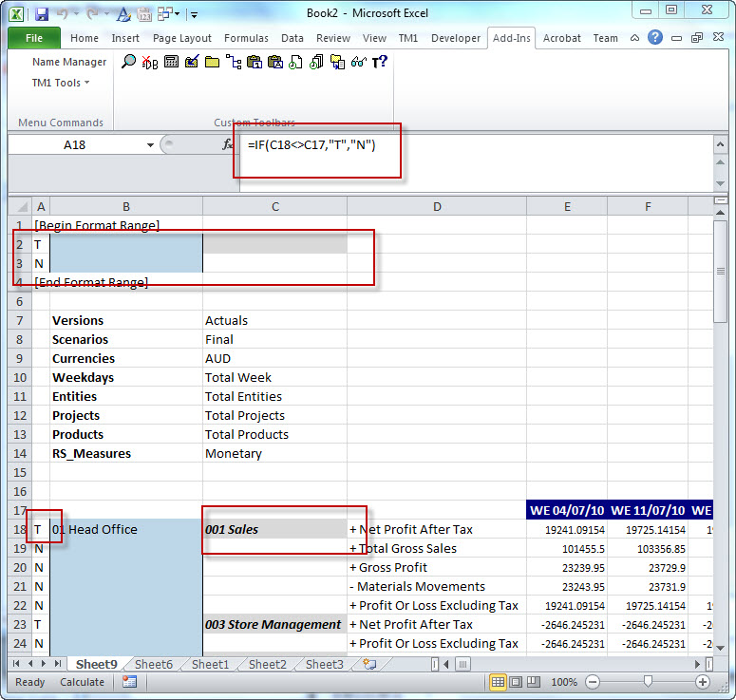Click the calculator toolbar icon
The height and width of the screenshot is (700, 736).
click(171, 62)
